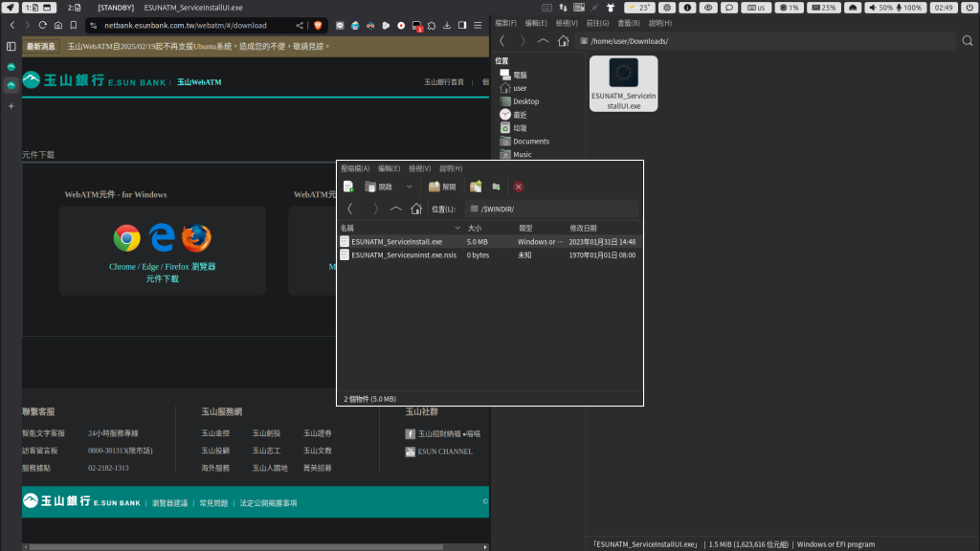Open Music in the file manager sidebar
980x551 pixels.
[516, 154]
